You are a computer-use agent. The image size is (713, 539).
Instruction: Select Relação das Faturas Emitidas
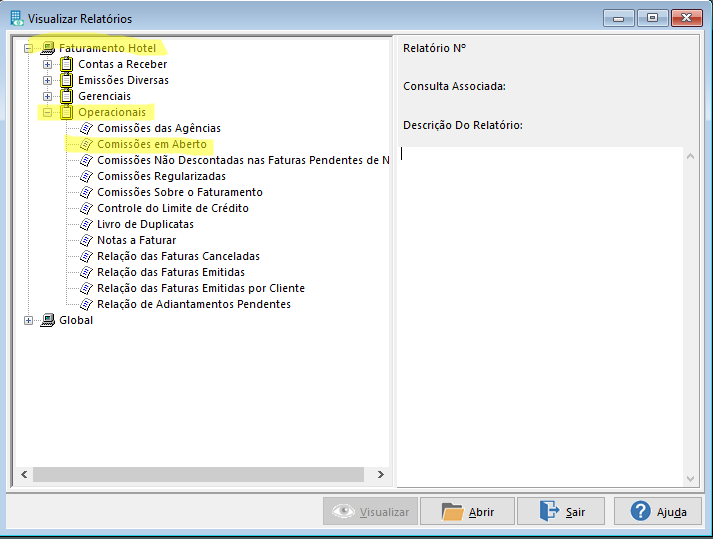(x=171, y=272)
